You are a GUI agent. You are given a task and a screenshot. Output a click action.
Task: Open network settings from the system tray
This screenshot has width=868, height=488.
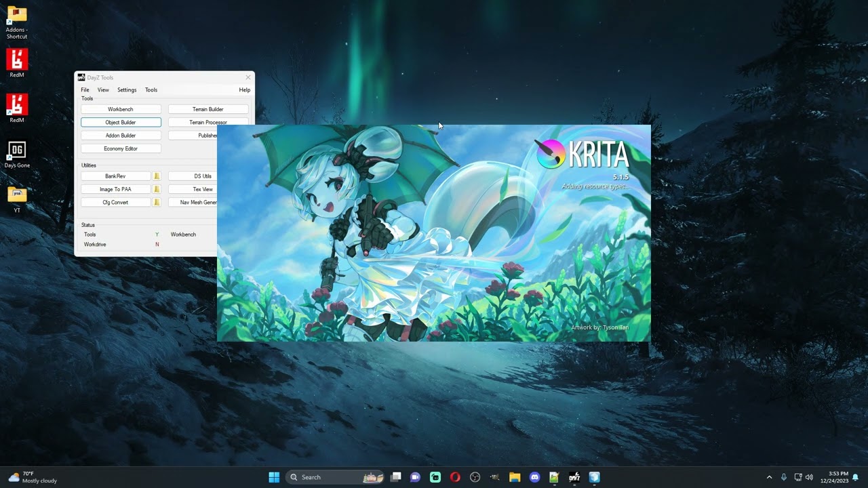(798, 477)
